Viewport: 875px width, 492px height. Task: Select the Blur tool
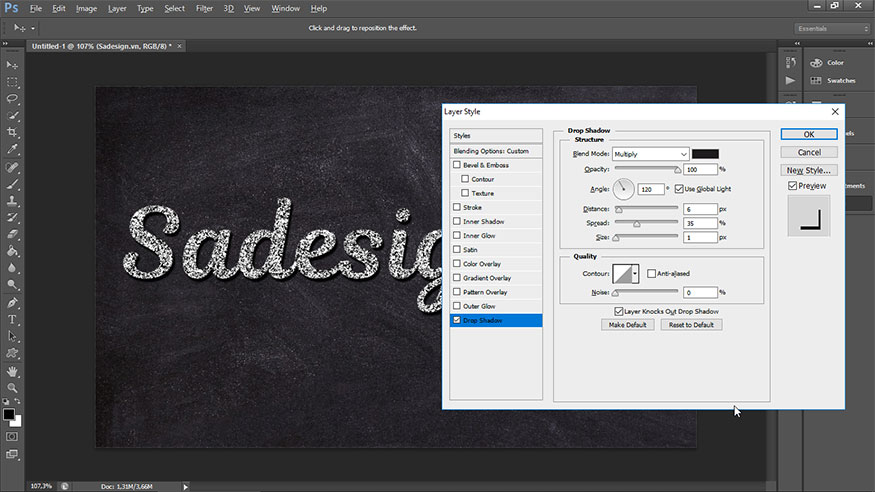point(12,268)
